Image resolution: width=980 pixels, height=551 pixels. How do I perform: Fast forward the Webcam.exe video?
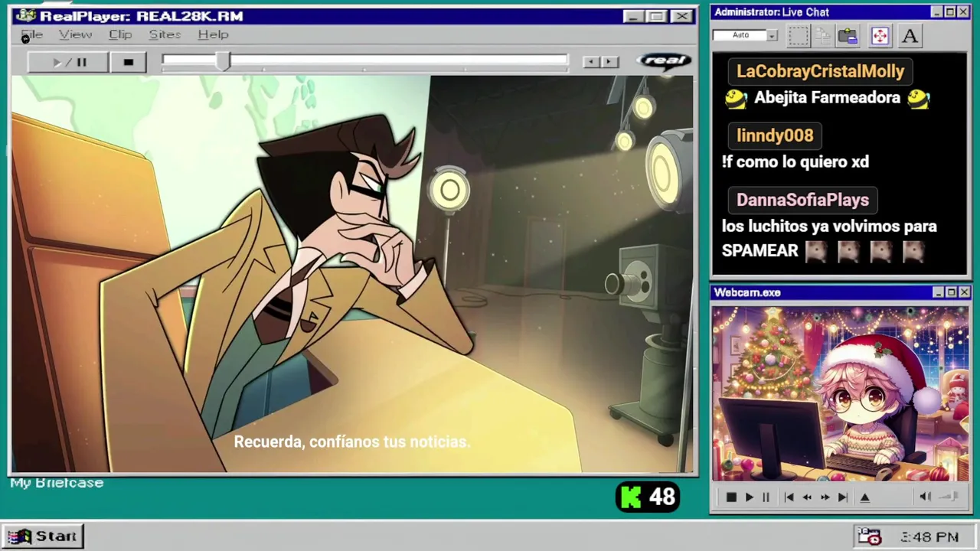tap(825, 497)
